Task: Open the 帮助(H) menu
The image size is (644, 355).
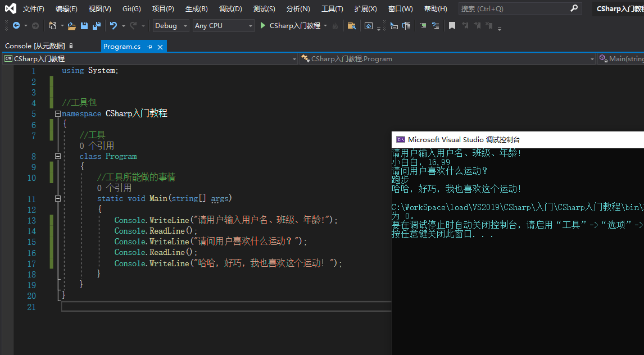Action: (436, 8)
